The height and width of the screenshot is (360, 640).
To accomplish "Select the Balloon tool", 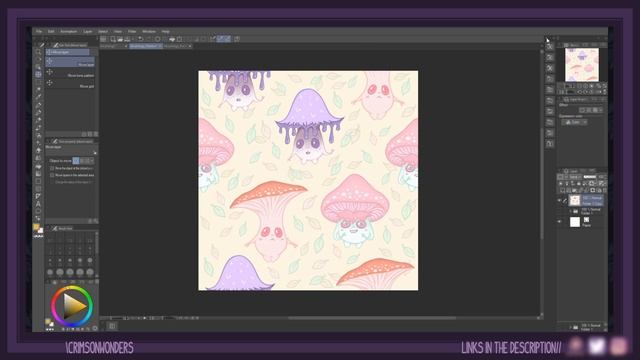I will tap(38, 211).
